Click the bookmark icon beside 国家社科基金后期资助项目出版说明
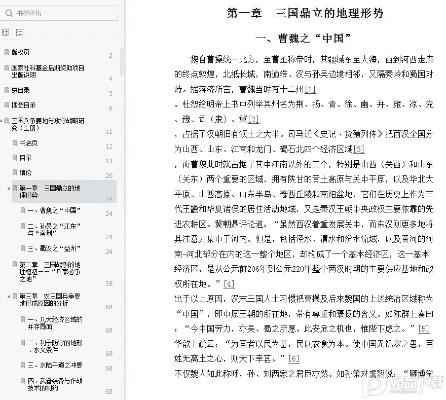Viewport: 446px width, 400px height. pyautogui.click(x=6, y=68)
